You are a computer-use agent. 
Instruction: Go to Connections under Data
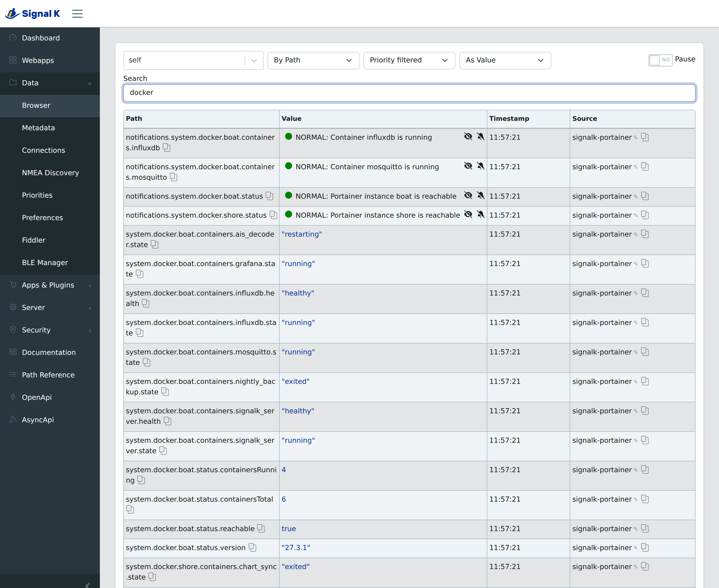(x=50, y=150)
